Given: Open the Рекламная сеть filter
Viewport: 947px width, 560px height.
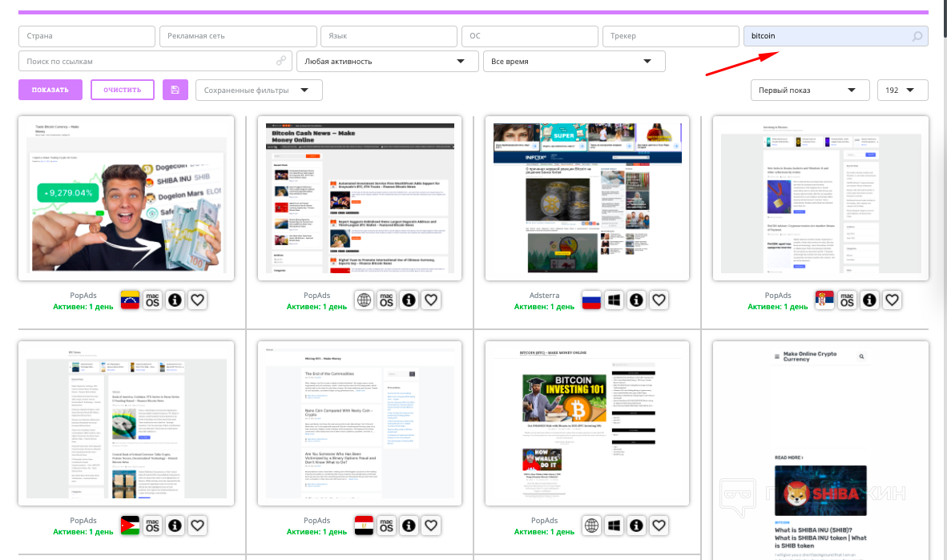Looking at the screenshot, I should click(x=238, y=36).
